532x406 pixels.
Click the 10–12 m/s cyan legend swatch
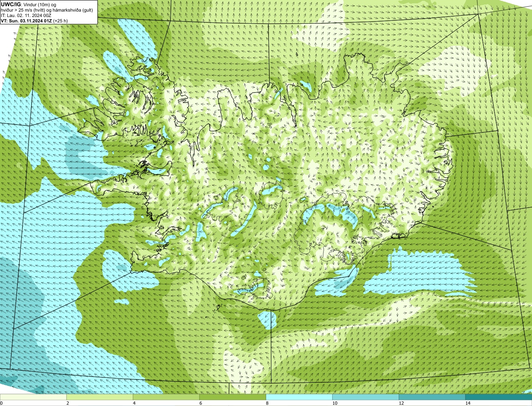point(366,397)
